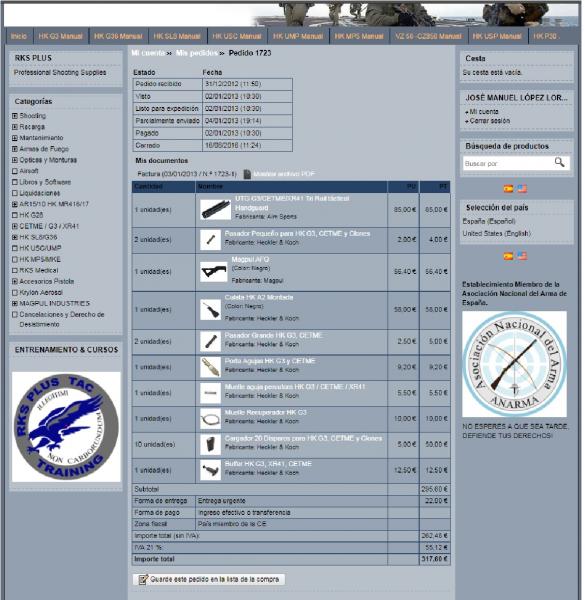This screenshot has height=600, width=585.
Task: Focus the Buscar por search field
Action: click(x=507, y=163)
